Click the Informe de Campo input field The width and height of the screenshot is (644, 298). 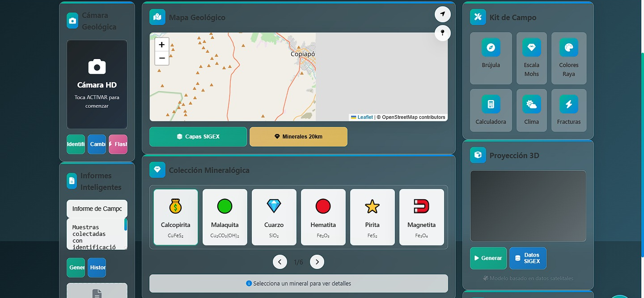97,208
